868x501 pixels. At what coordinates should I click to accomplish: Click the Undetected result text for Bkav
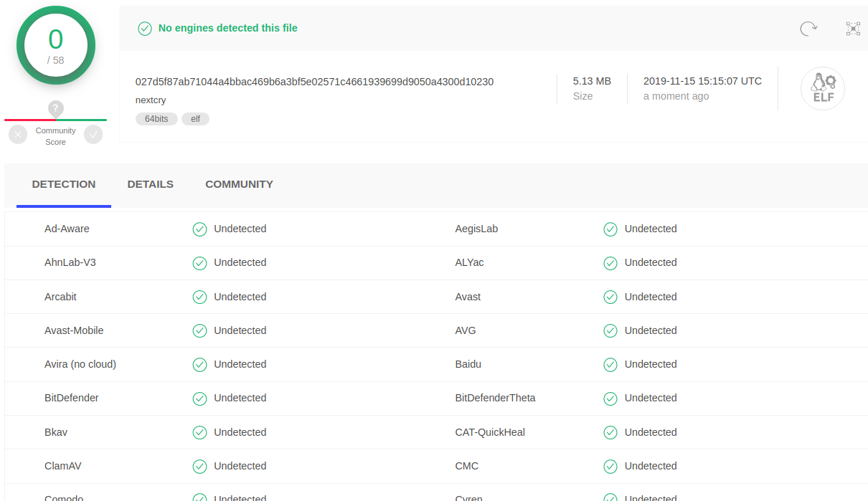240,432
